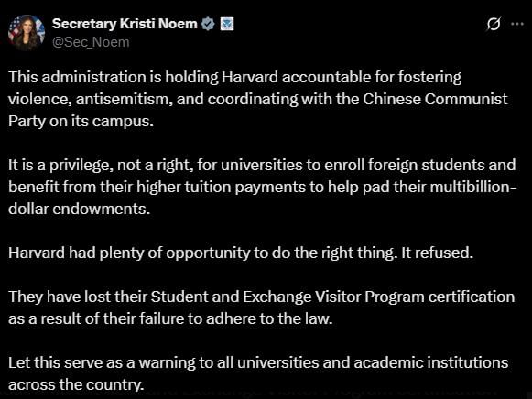Click the line "Party on its campus."

81,122
